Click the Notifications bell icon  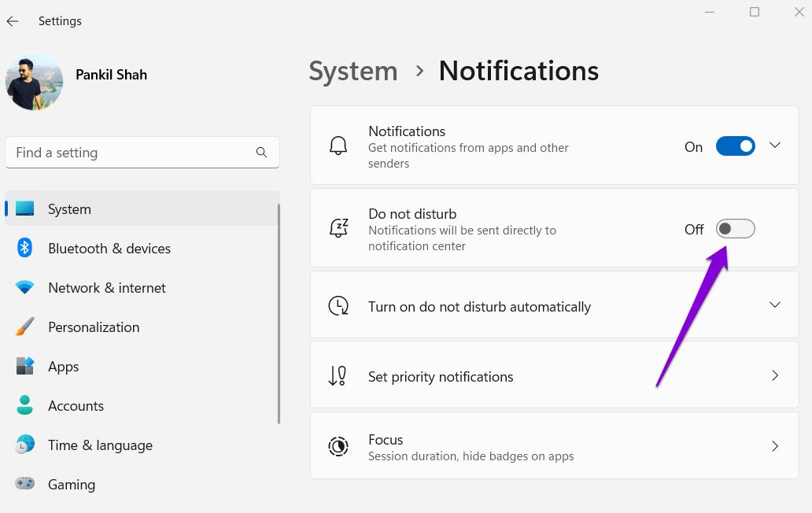pyautogui.click(x=338, y=146)
